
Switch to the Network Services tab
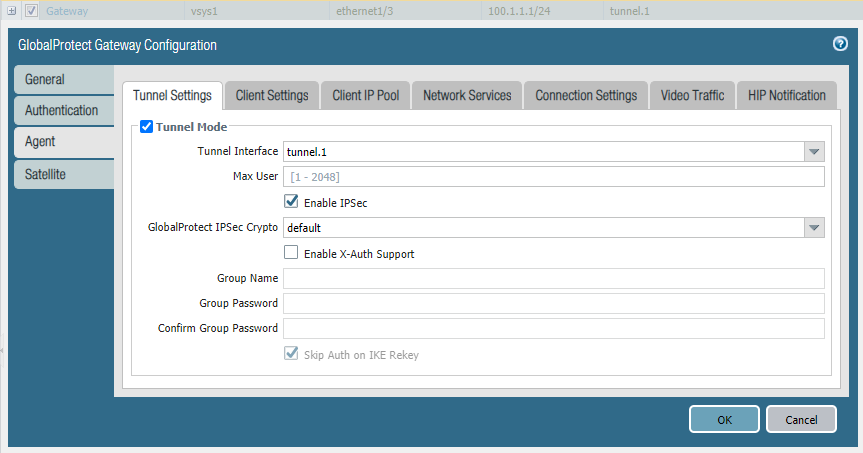pos(467,95)
